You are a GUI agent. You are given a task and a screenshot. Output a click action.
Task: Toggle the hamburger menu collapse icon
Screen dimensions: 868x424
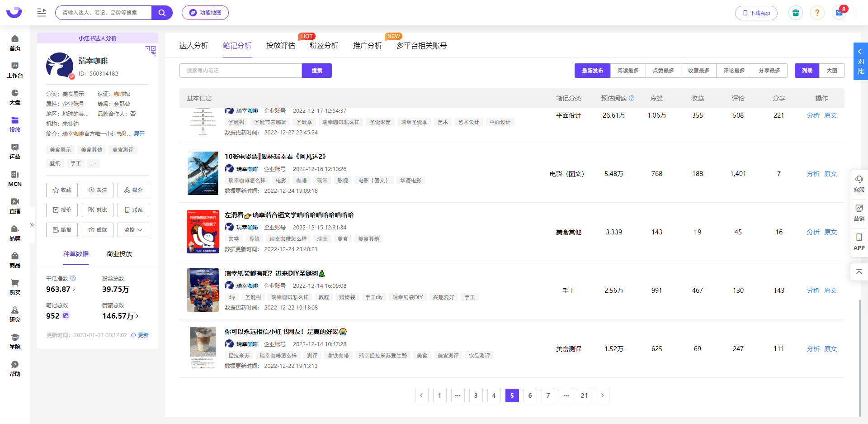42,13
